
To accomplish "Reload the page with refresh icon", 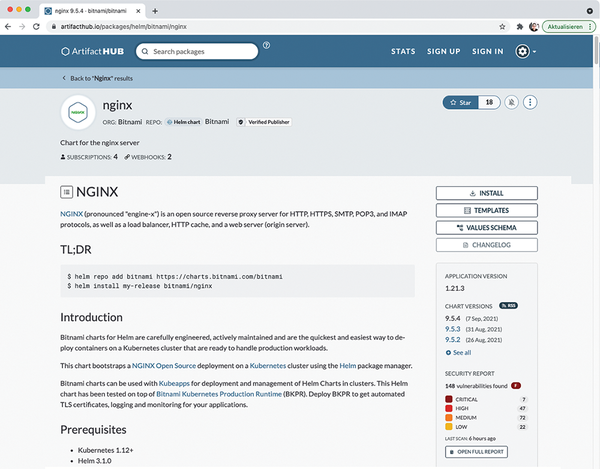I will 36,27.
